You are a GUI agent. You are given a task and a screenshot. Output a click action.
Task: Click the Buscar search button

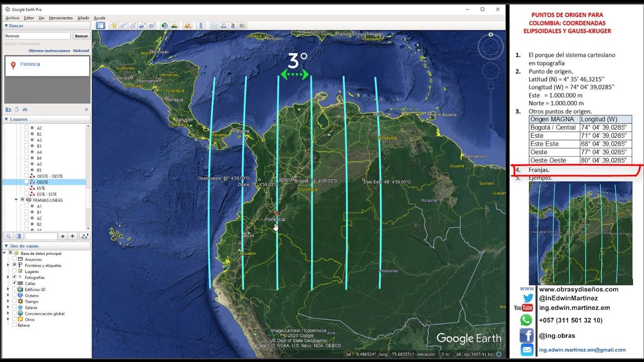pos(81,36)
